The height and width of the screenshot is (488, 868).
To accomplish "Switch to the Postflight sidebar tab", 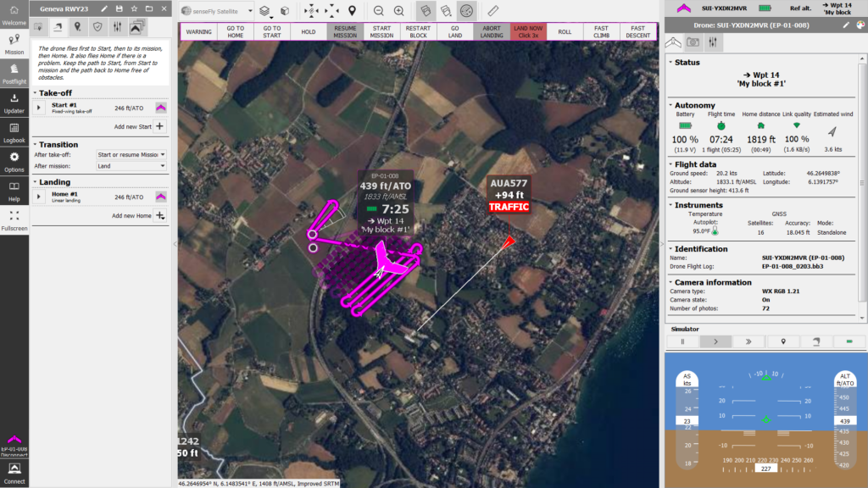I will 13,72.
